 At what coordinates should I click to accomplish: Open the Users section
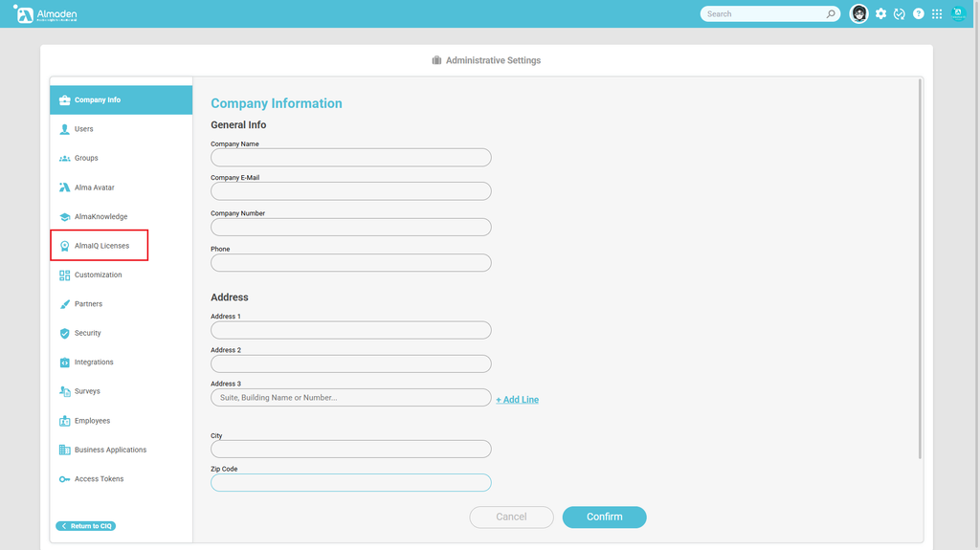(x=122, y=129)
